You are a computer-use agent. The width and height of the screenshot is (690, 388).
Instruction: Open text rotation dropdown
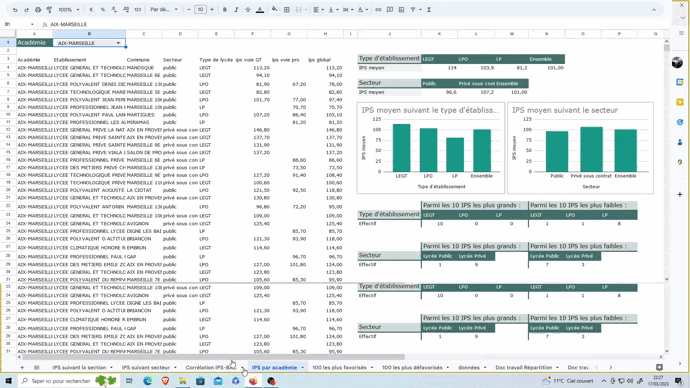click(362, 10)
